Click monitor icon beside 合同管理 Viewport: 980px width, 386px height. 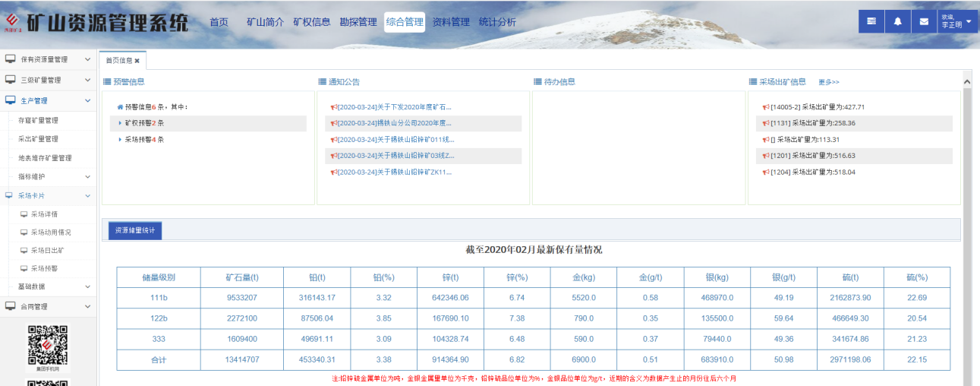[11, 306]
